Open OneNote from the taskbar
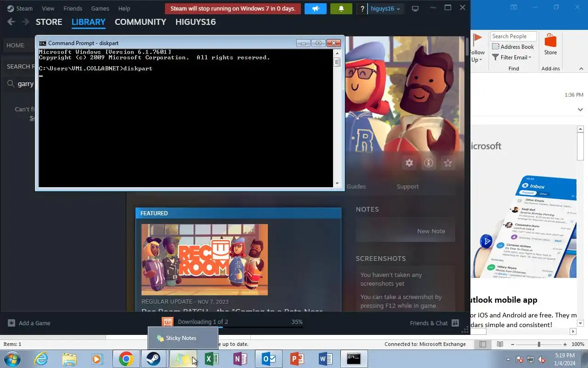The image size is (588, 368). [x=240, y=359]
